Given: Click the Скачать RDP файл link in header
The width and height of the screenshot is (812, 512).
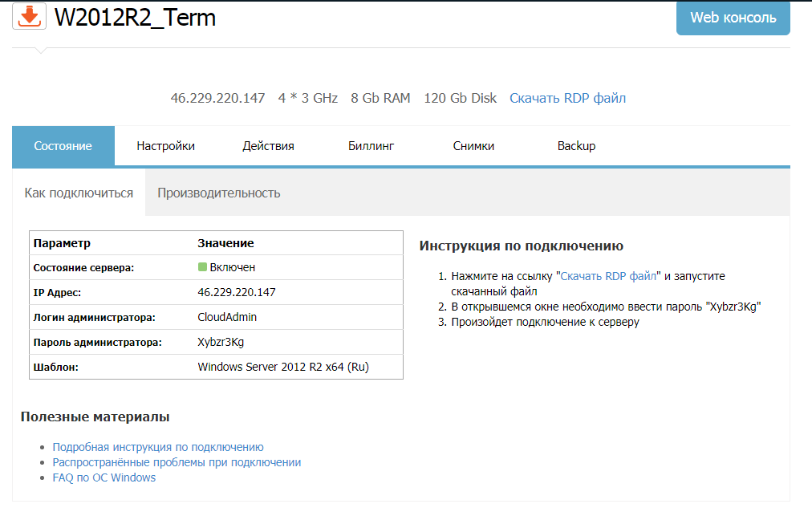Looking at the screenshot, I should (567, 98).
